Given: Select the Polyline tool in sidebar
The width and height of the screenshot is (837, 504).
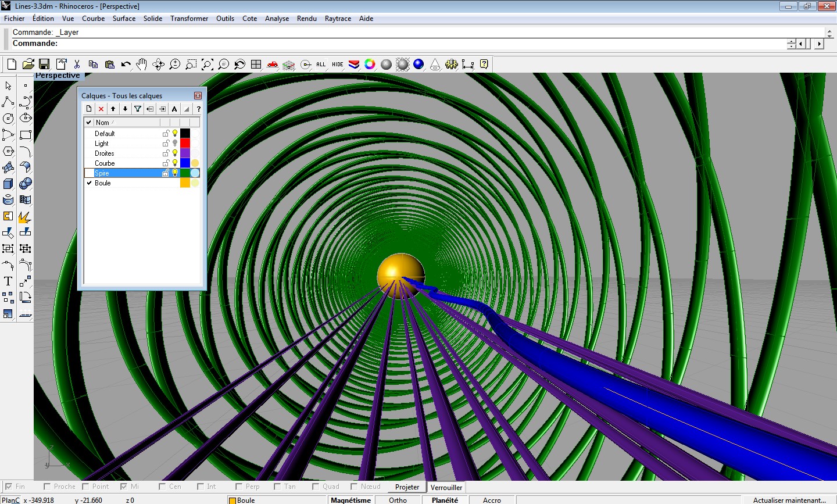Looking at the screenshot, I should pos(8,102).
